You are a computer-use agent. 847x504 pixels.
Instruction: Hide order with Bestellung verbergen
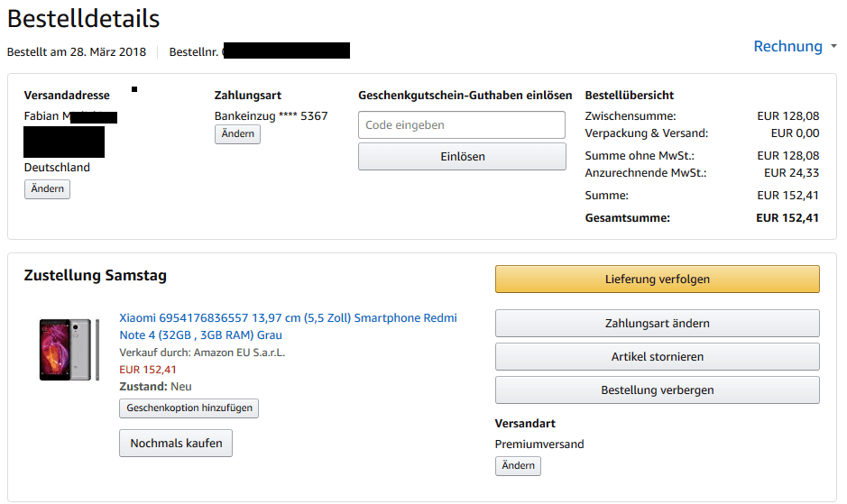[658, 390]
